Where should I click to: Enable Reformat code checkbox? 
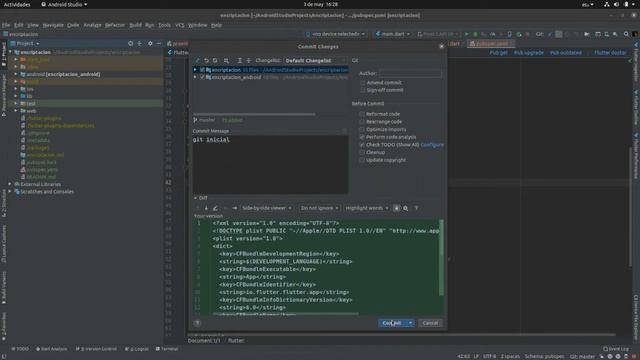coord(362,114)
